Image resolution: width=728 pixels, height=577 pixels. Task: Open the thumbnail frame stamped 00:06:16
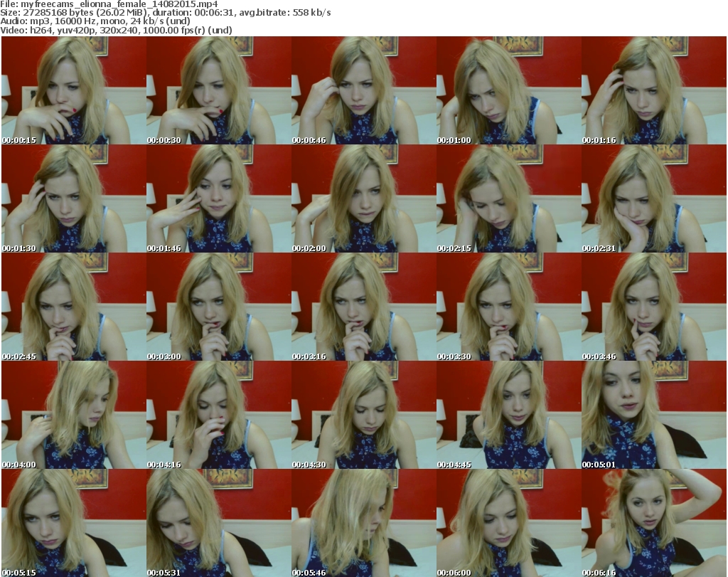point(654,523)
